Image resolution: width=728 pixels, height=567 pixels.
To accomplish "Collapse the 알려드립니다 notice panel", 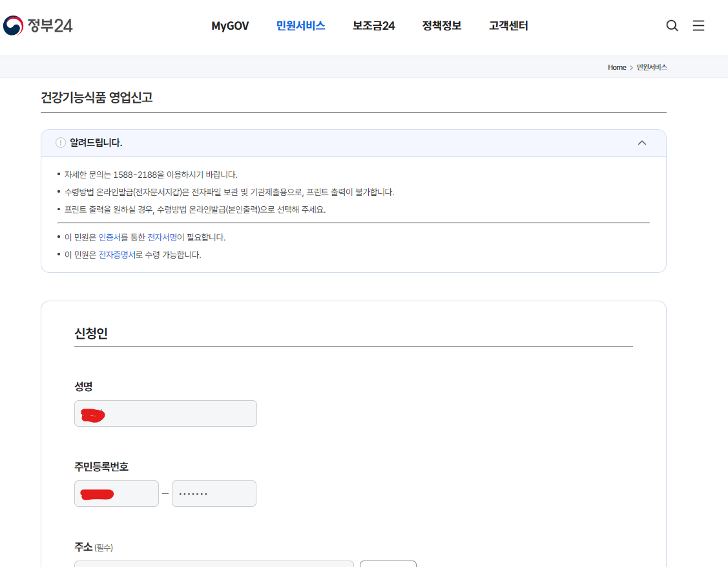I will pos(642,142).
